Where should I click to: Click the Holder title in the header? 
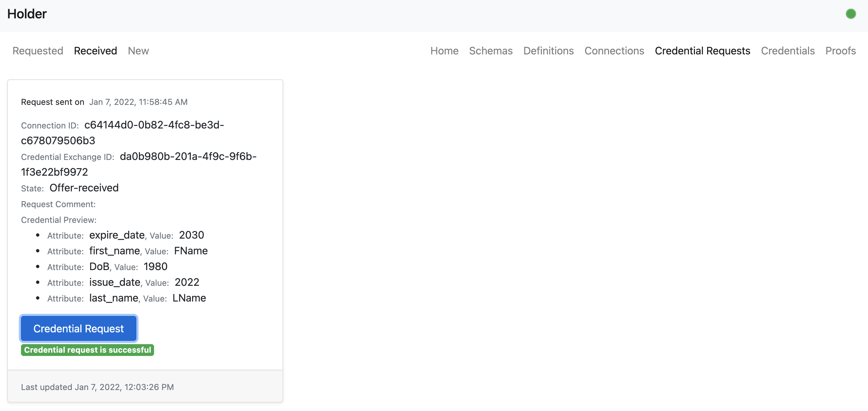[x=27, y=14]
